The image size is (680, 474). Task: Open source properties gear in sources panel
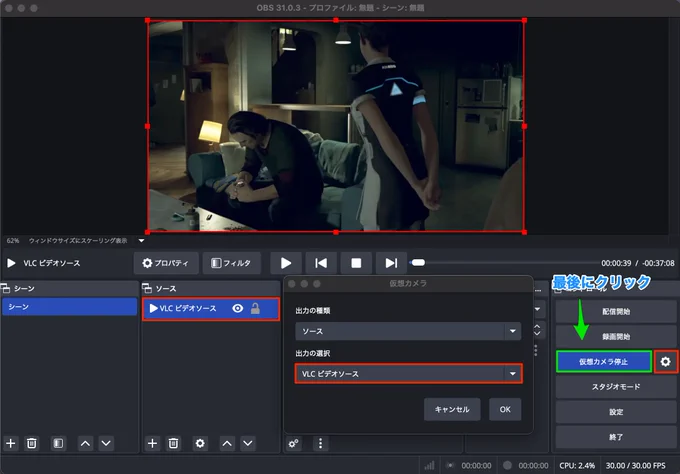coord(200,443)
